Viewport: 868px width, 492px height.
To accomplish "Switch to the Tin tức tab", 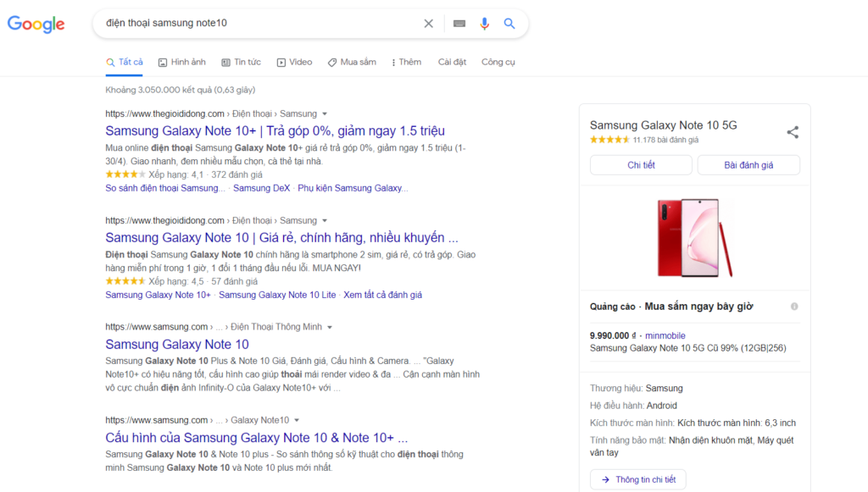I will click(242, 62).
